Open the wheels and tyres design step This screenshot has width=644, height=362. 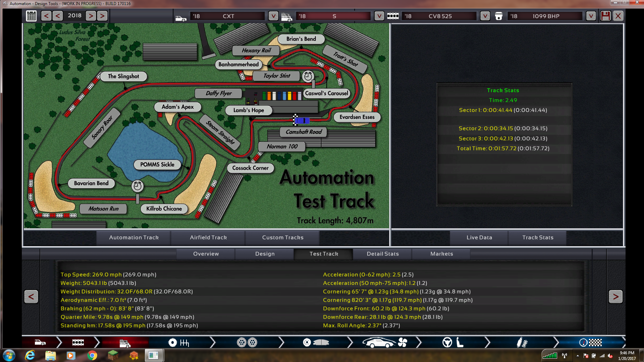coord(247,342)
